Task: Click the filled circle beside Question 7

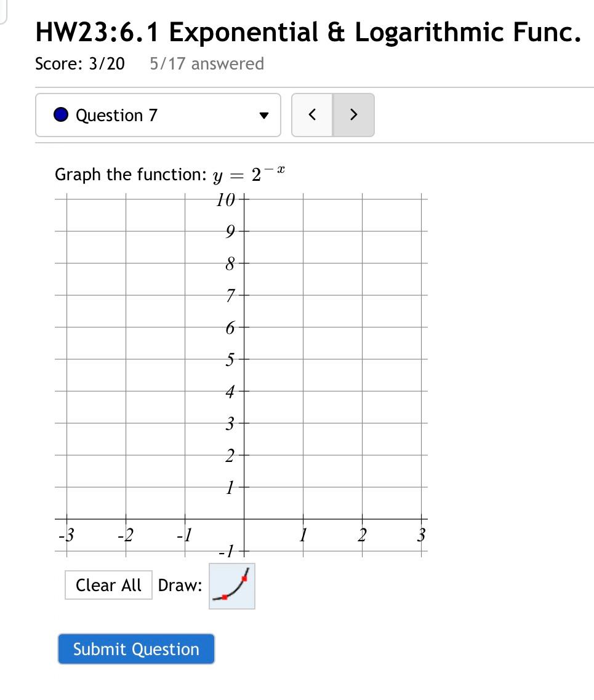Action: click(60, 115)
